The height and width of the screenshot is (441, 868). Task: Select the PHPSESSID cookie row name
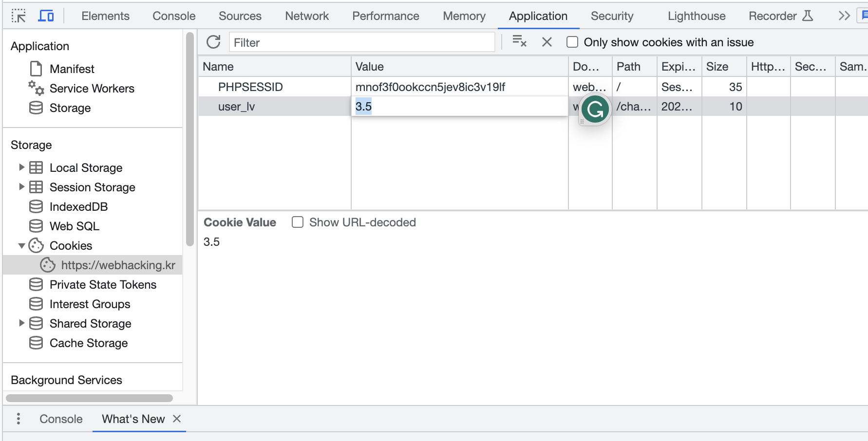[x=250, y=87]
